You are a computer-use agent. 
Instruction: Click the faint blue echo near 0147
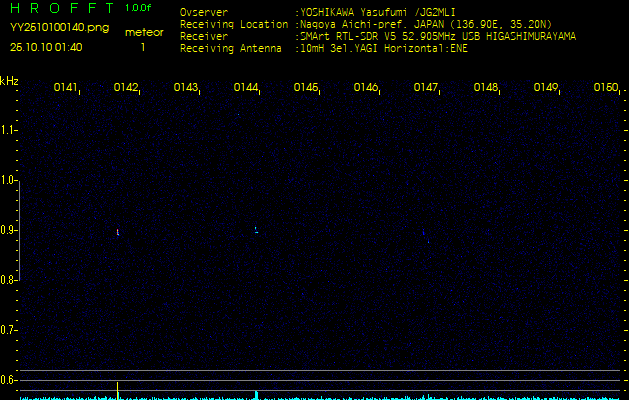click(x=424, y=233)
